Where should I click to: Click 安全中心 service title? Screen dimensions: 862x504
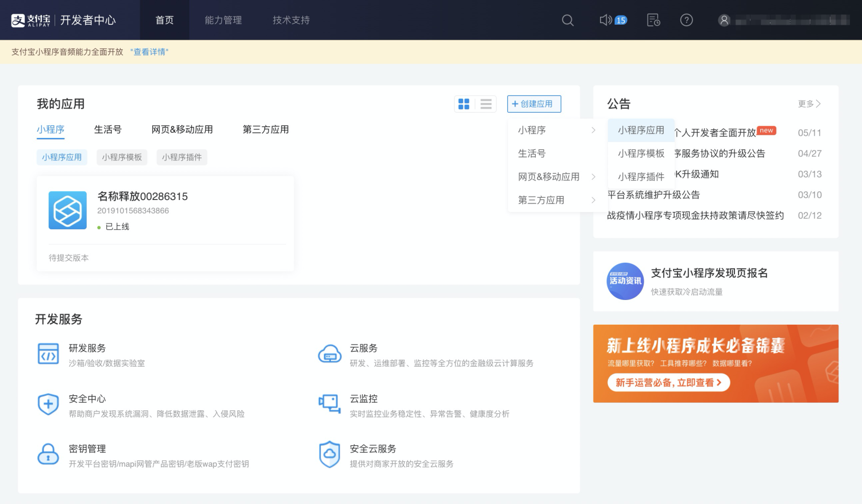87,399
